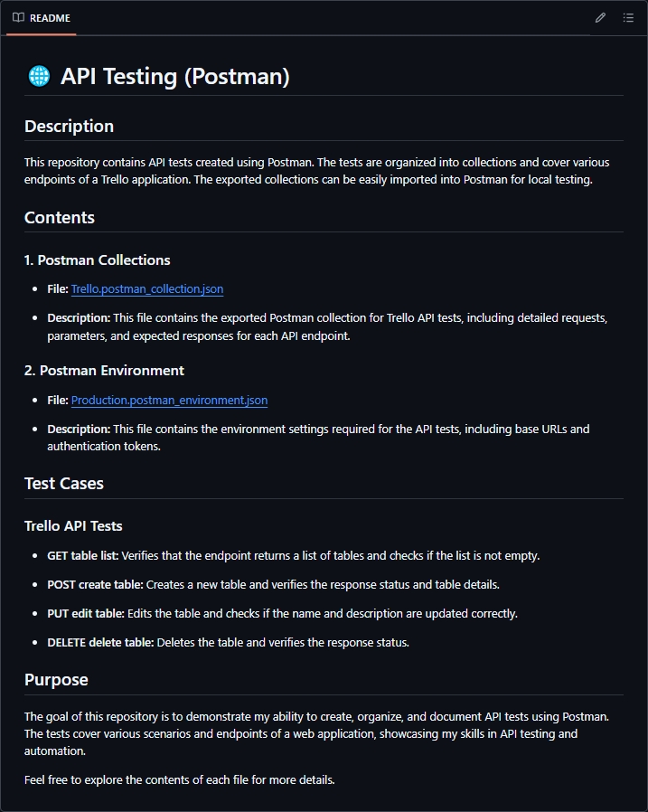This screenshot has height=812, width=648.
Task: Click the book icon beside README
Action: click(x=18, y=18)
